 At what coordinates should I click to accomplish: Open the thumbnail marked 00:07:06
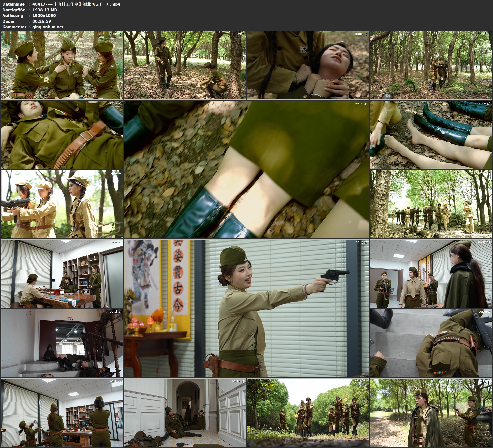coord(62,134)
